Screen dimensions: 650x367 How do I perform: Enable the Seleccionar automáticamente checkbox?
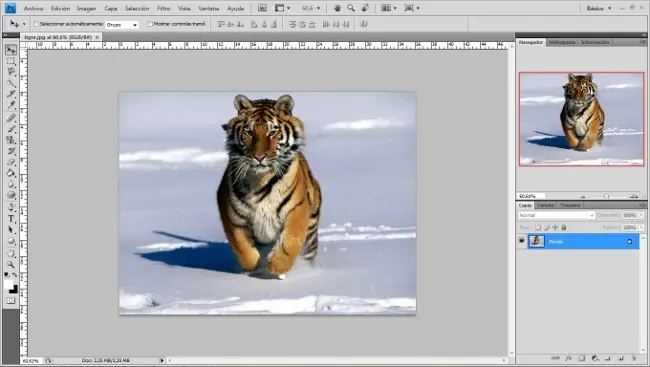click(36, 24)
